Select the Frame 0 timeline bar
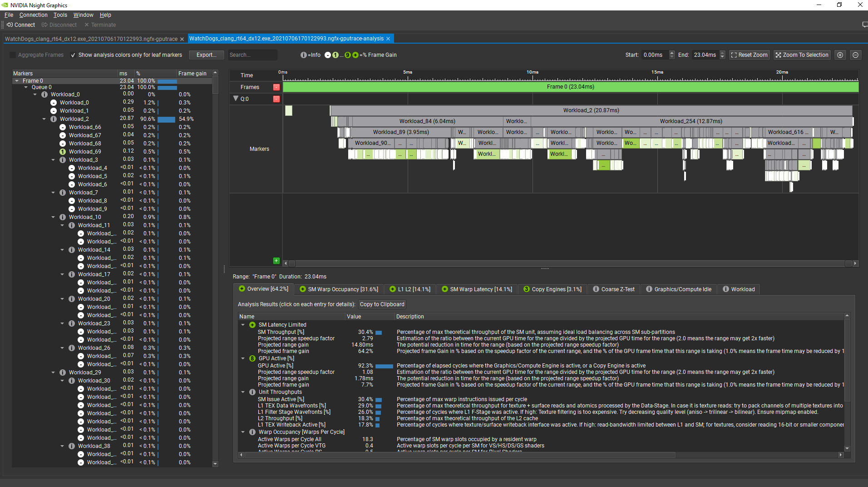The width and height of the screenshot is (868, 487). click(571, 87)
